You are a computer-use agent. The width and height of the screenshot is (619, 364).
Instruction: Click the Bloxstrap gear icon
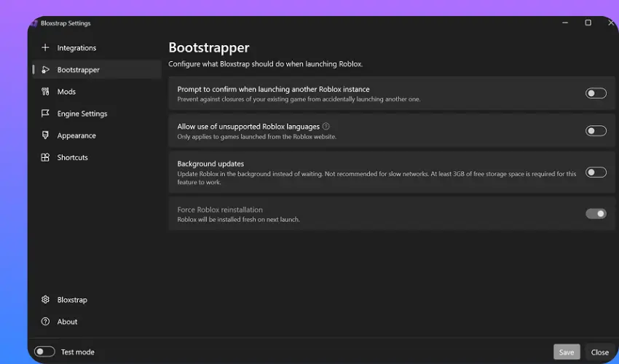coord(45,300)
